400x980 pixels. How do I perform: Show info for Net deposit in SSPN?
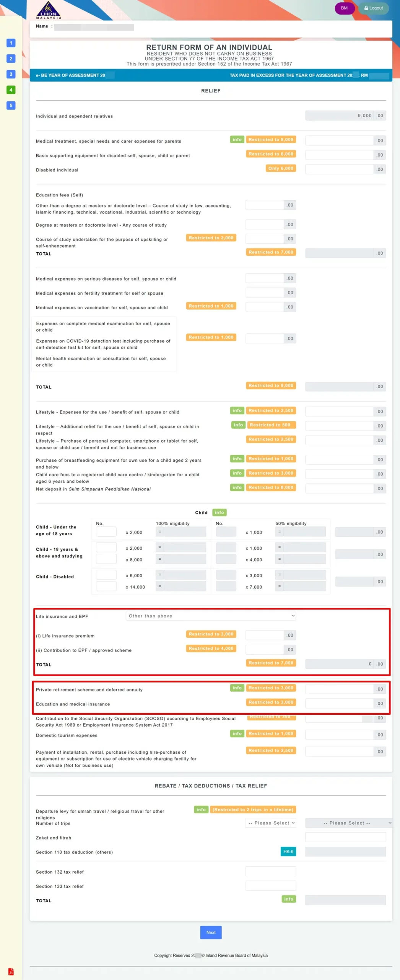(x=237, y=487)
